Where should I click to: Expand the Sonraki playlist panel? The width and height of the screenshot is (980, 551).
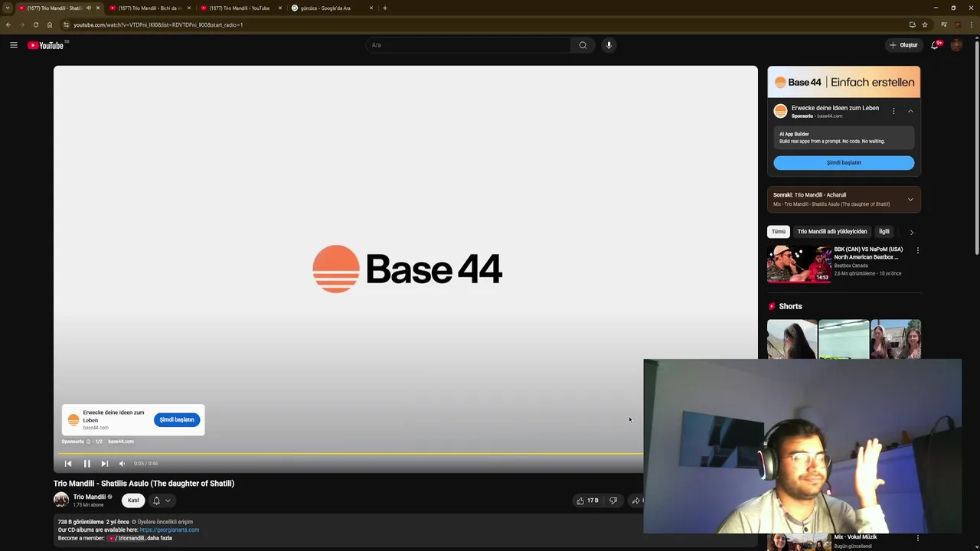910,200
